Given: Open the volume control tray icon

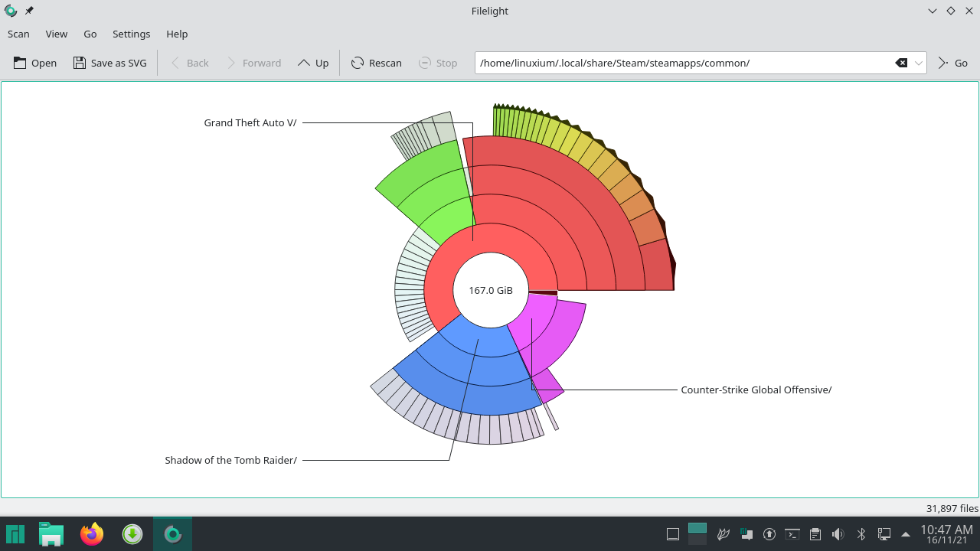Looking at the screenshot, I should pyautogui.click(x=838, y=534).
